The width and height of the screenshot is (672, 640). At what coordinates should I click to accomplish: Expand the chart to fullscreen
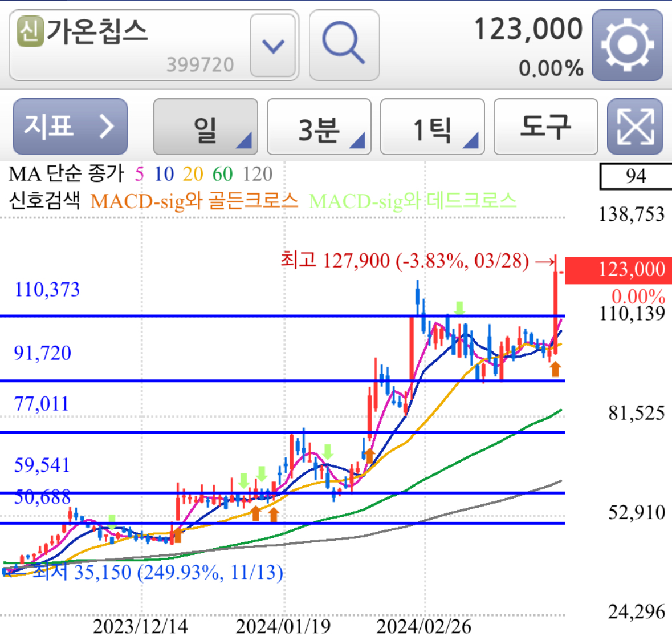tap(635, 127)
